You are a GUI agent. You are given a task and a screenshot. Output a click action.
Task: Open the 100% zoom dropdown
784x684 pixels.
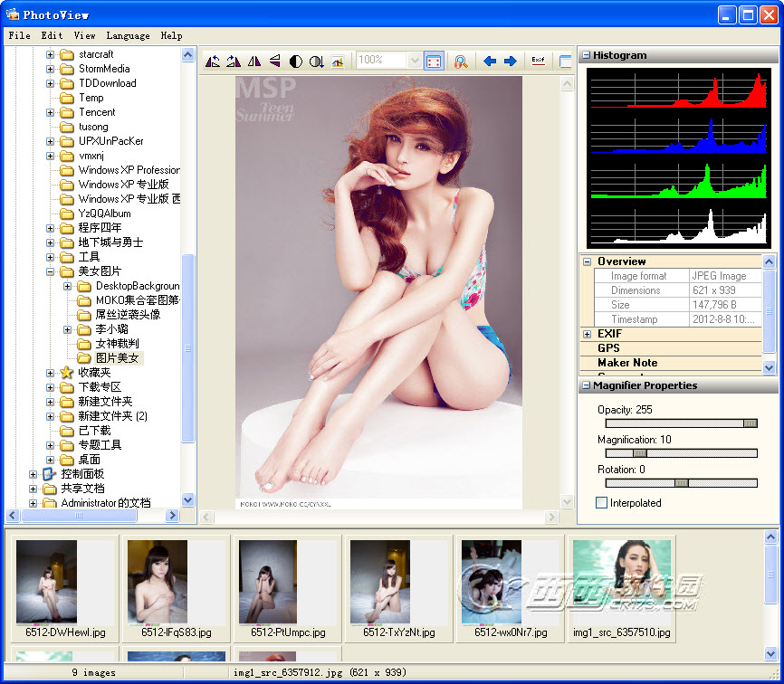coord(416,61)
